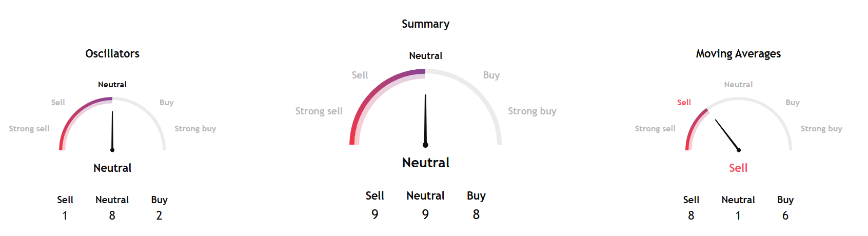868x236 pixels.
Task: Click Oscillators Neutral count of 8
Action: 112,215
